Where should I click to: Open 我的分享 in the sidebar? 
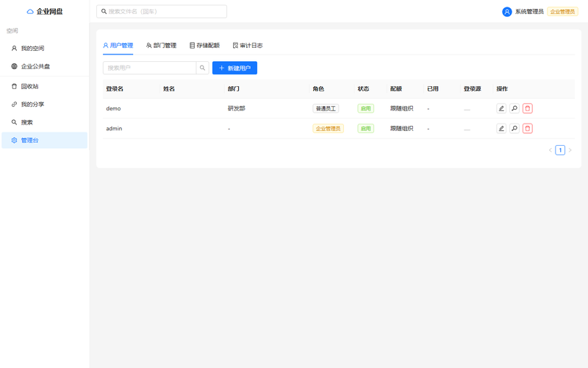[44, 105]
